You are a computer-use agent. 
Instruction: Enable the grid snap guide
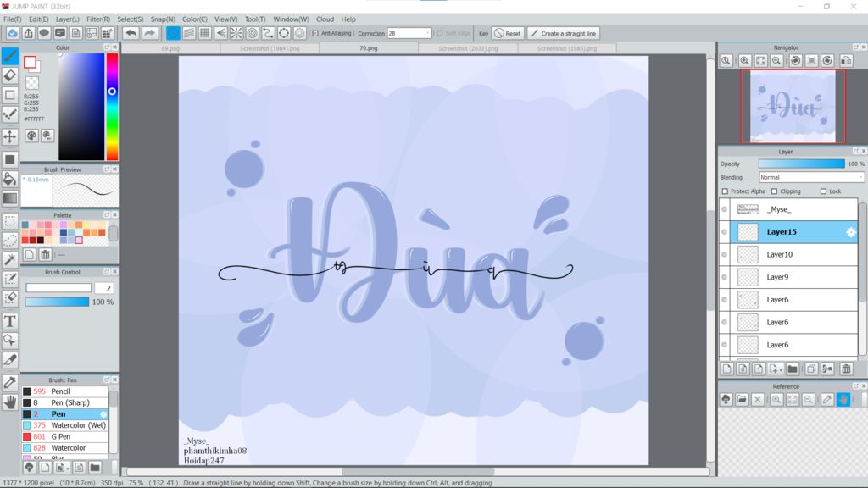(205, 33)
